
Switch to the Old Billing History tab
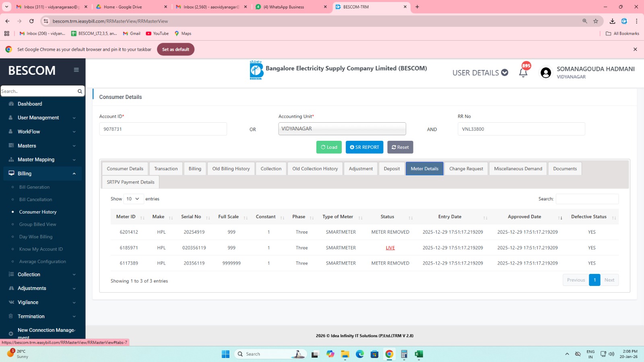coord(231,169)
